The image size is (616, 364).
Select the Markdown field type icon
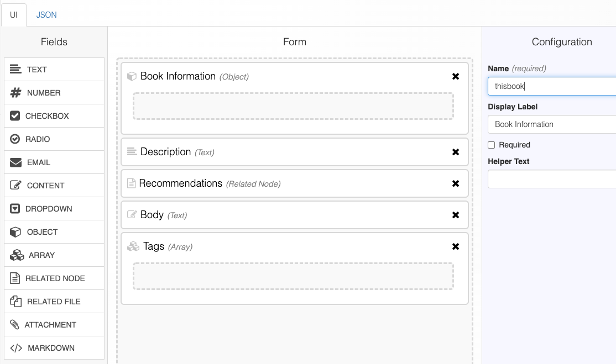[17, 348]
